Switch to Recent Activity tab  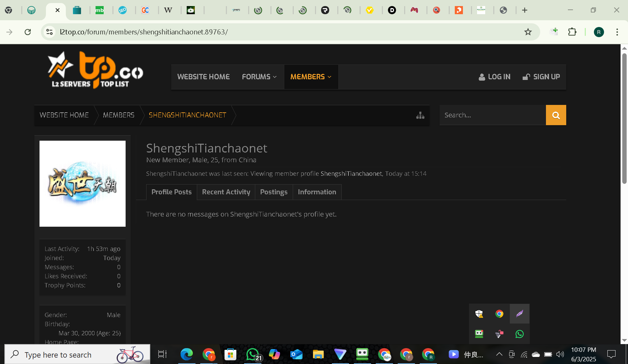tap(226, 192)
